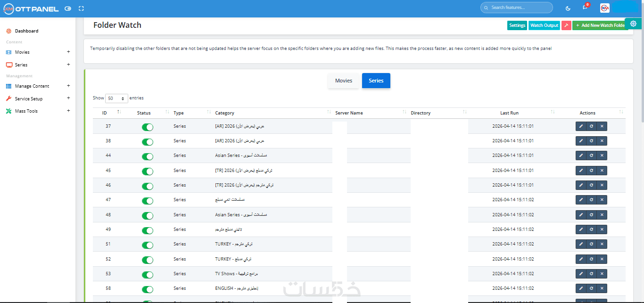Image resolution: width=644 pixels, height=303 pixels.
Task: Open Dashboard from the sidebar
Action: tap(27, 31)
